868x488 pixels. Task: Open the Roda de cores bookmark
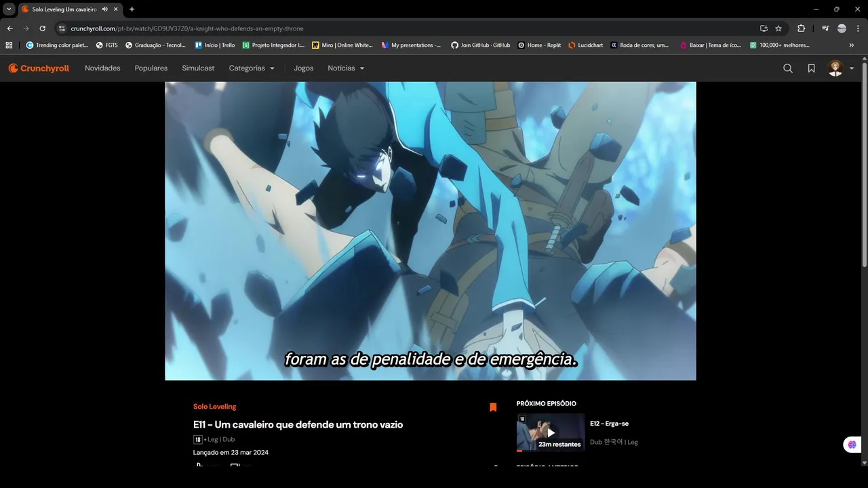pos(640,45)
